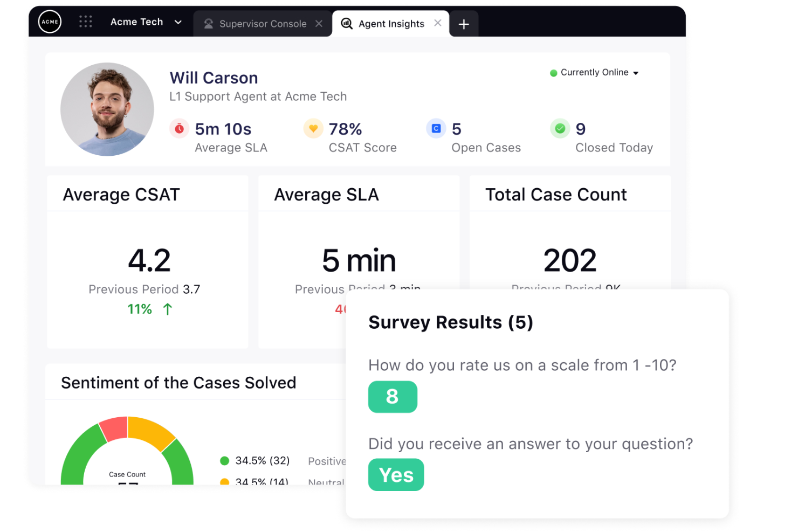The image size is (798, 532).
Task: Open Will Carson's profile photo
Action: 107,109
